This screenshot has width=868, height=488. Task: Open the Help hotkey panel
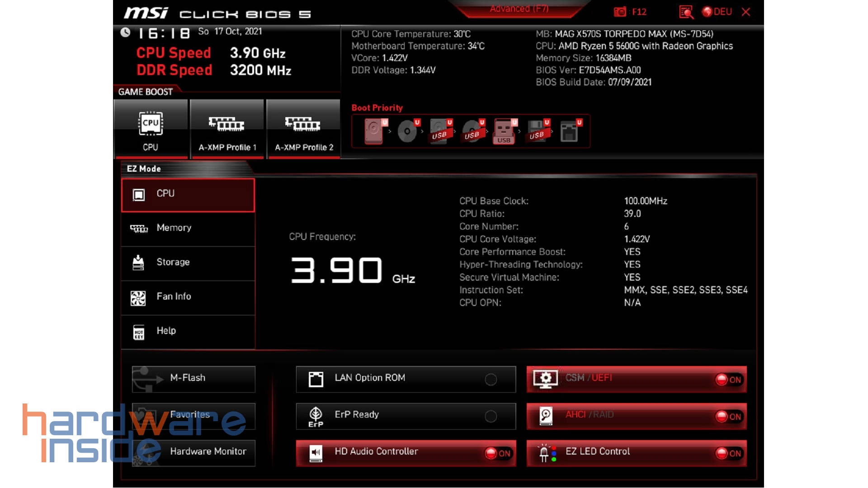click(188, 331)
